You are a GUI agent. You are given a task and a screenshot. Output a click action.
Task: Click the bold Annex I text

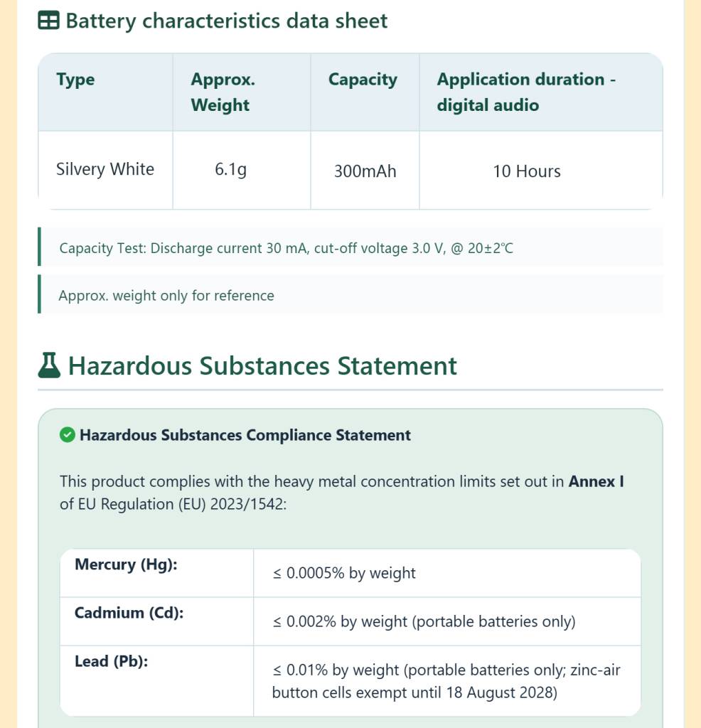(x=596, y=481)
